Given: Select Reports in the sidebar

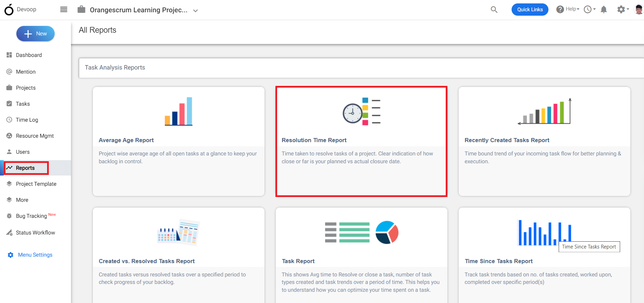Looking at the screenshot, I should tap(25, 168).
